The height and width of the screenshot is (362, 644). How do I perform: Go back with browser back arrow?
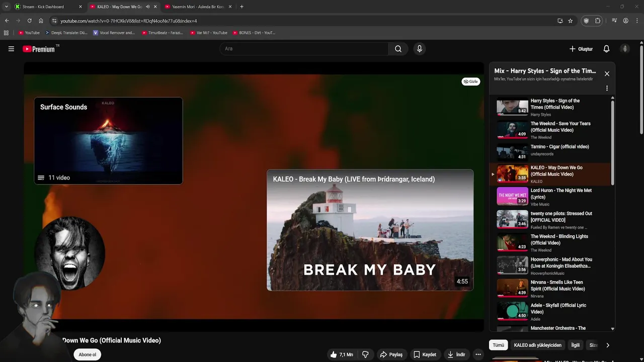[x=7, y=21]
